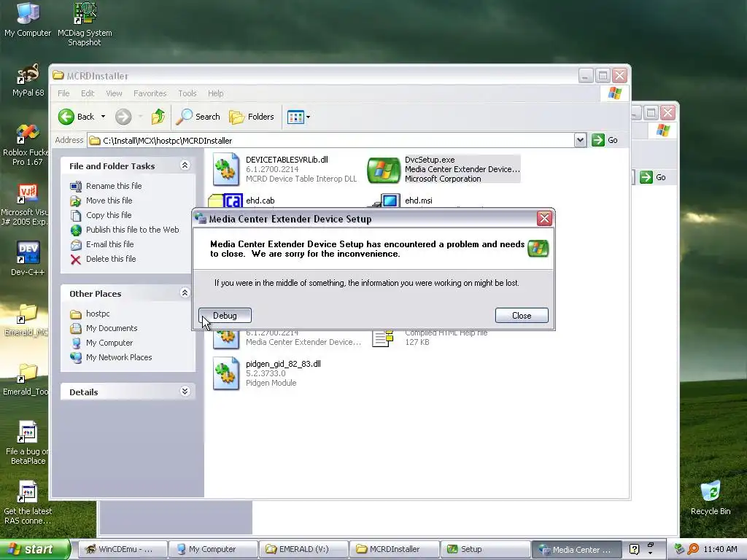Collapse the File and Folder Tasks panel

(x=185, y=166)
